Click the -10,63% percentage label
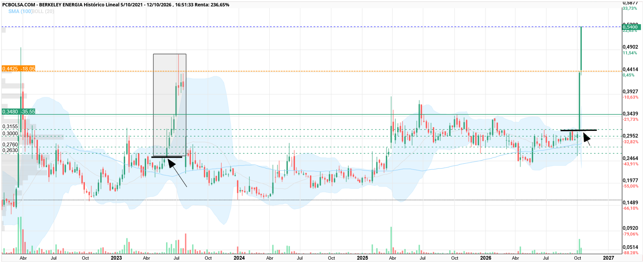 631,97
